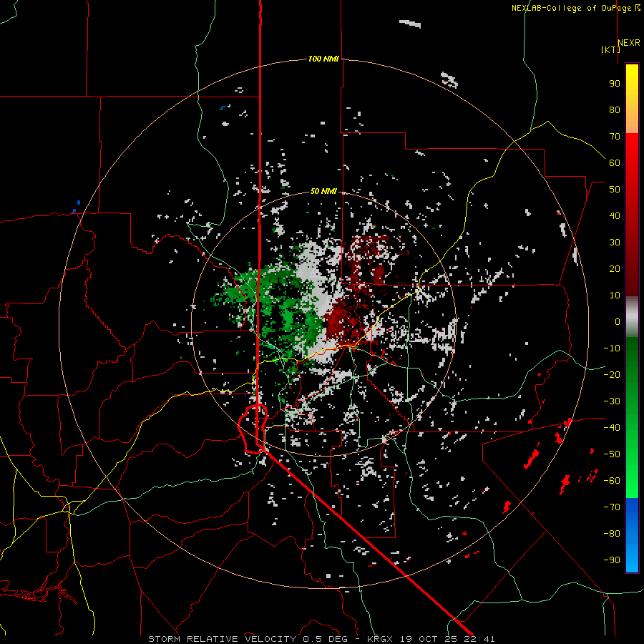This screenshot has height=644, width=644.
Task: Click the 40 value on velocity scale
Action: 615,215
